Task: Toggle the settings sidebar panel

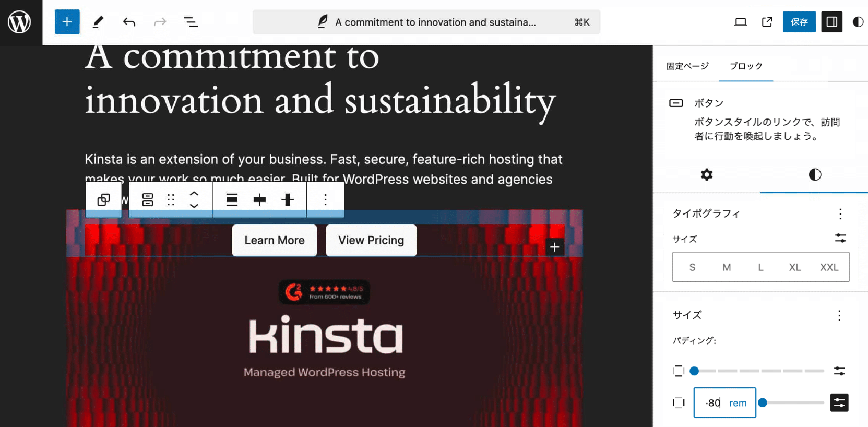Action: click(x=831, y=22)
